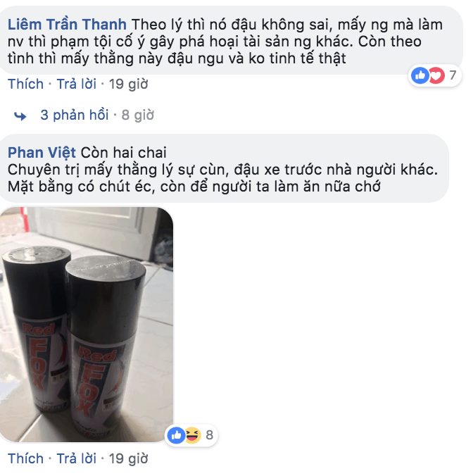
Task: Click the blue thumbs-up reaction on Liêm's comment
Action: 420,75
